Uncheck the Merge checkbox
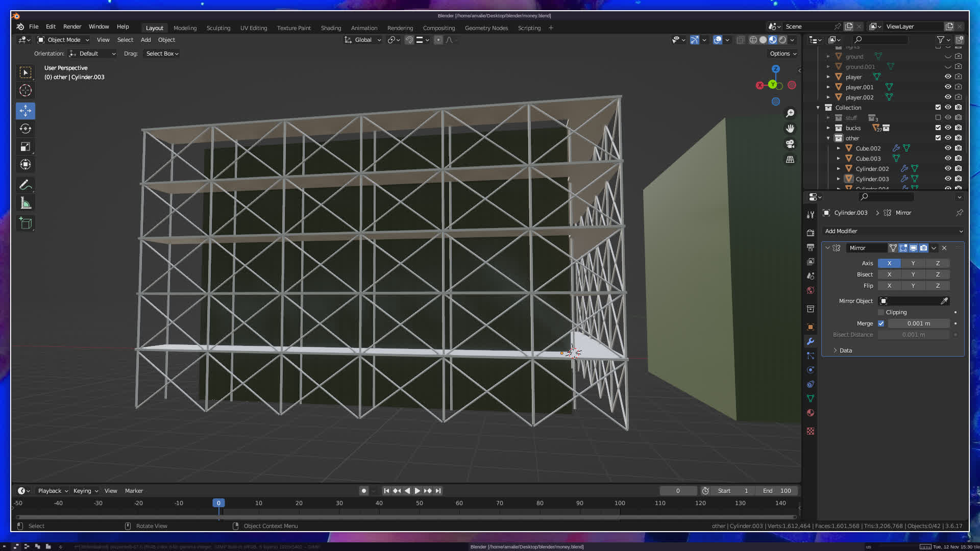Image resolution: width=980 pixels, height=551 pixels. (881, 323)
